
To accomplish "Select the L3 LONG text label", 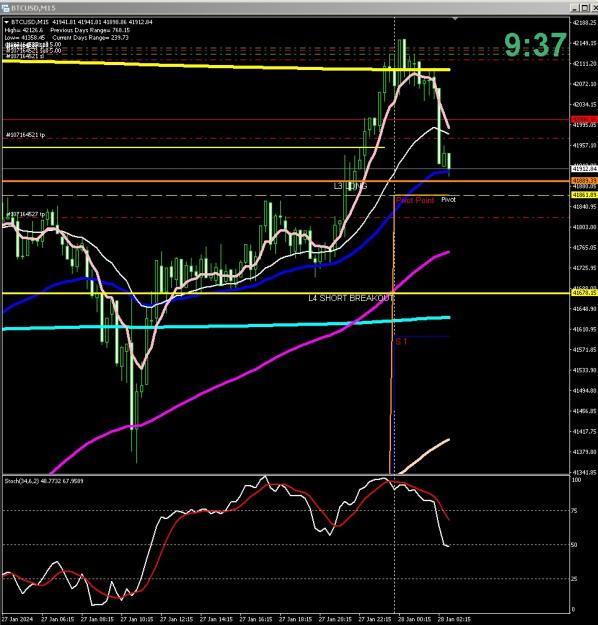I will click(350, 186).
